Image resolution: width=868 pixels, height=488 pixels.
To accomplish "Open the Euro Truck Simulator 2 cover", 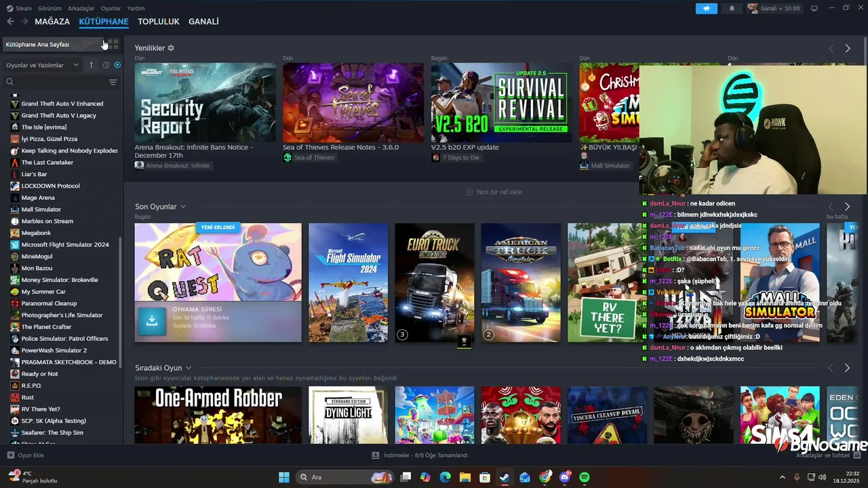I will [435, 283].
